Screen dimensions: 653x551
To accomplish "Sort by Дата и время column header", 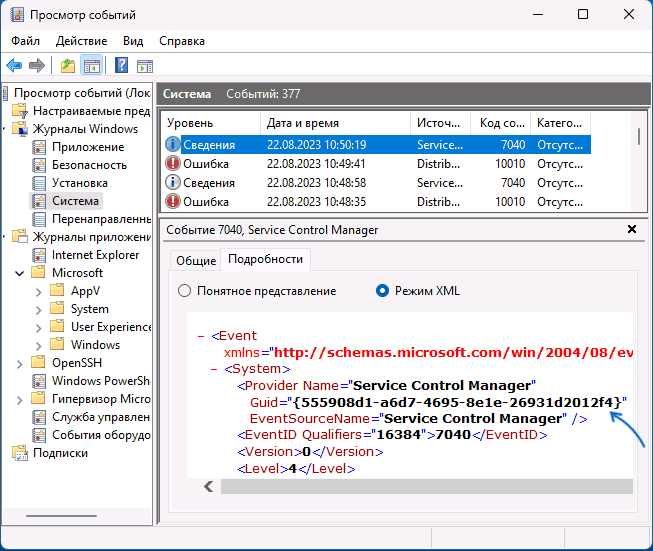I will coord(336,123).
